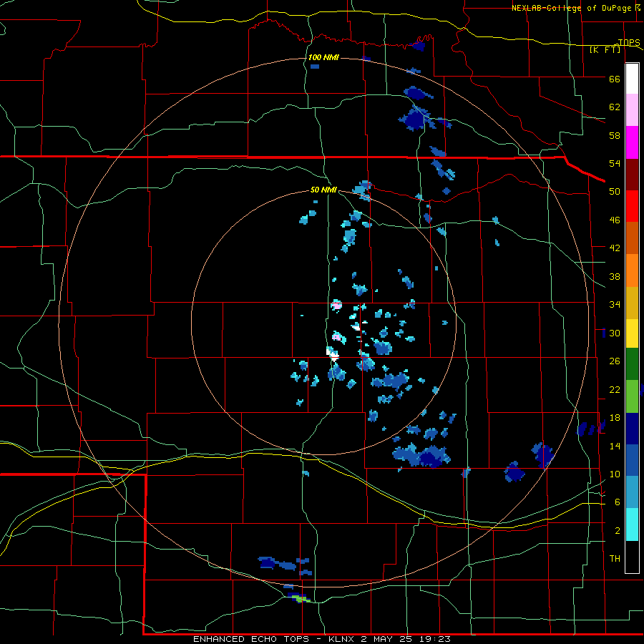Viewport: 644px width, 644px height.
Task: Select the dark red swatch in the scale
Action: 632,174
